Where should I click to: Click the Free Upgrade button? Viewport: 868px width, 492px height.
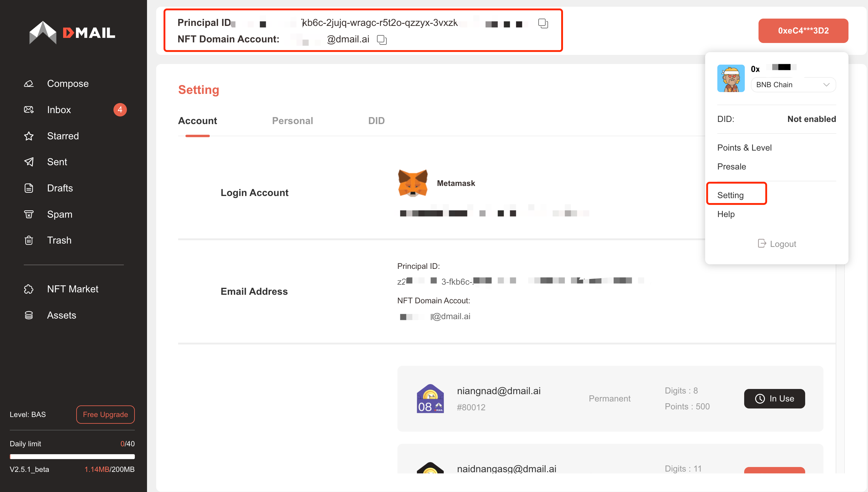pyautogui.click(x=105, y=414)
